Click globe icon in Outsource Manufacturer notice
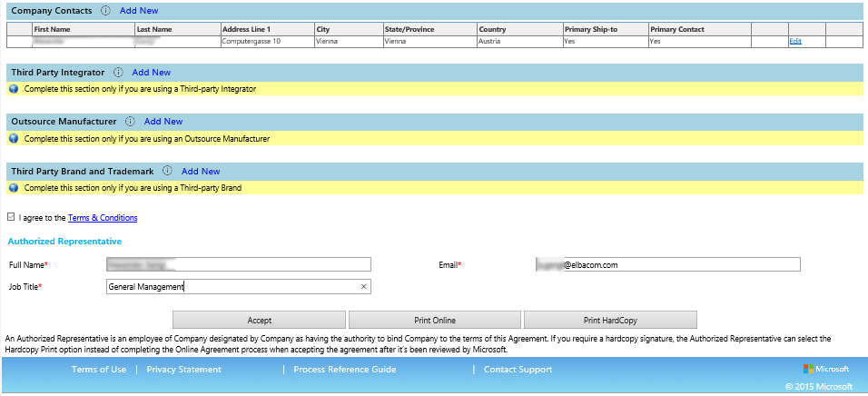The image size is (868, 396). [x=14, y=139]
